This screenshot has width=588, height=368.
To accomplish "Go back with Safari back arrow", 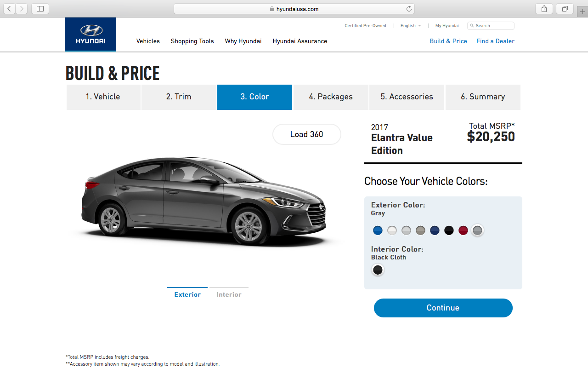I will (9, 9).
